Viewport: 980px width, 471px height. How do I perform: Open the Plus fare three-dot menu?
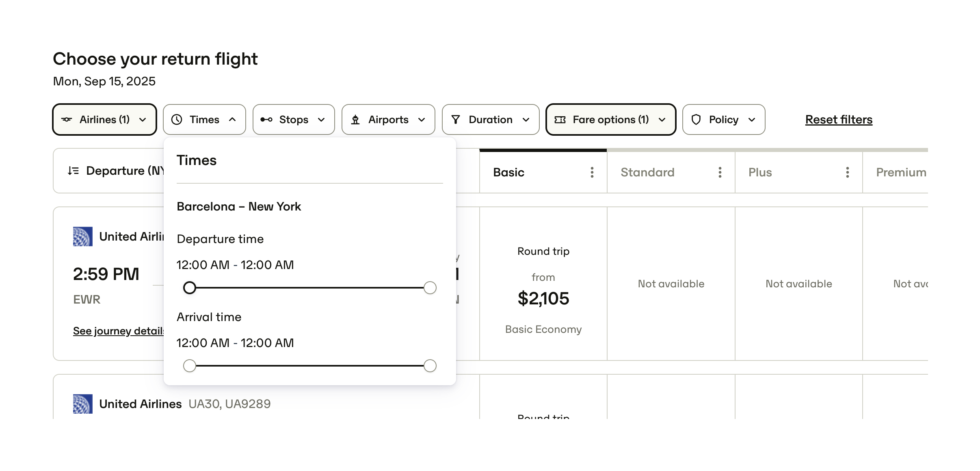click(847, 172)
